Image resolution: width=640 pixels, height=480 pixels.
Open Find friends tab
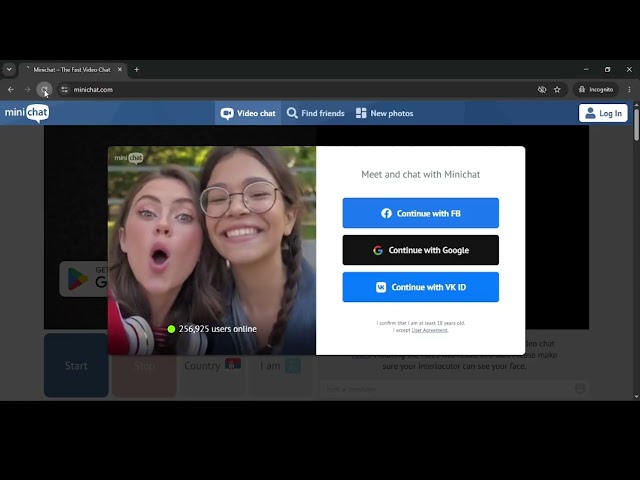click(316, 113)
